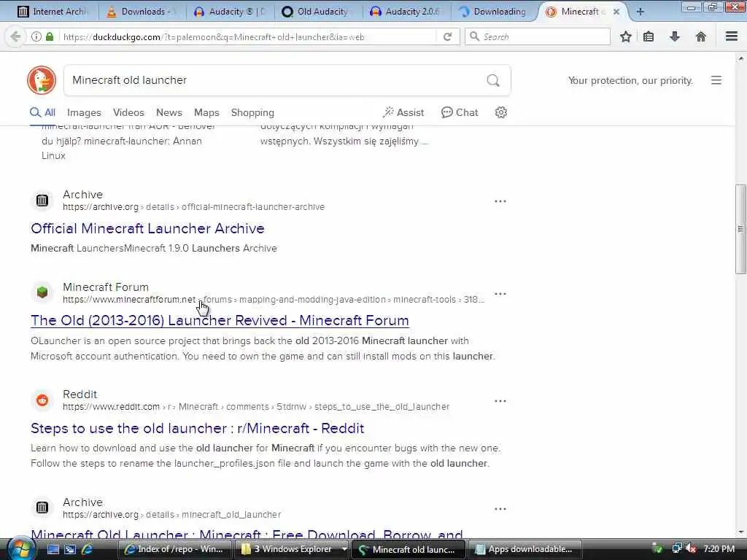Viewport: 747px width, 560px height.
Task: Click the Internet Explorer quick launch icon
Action: point(87,550)
